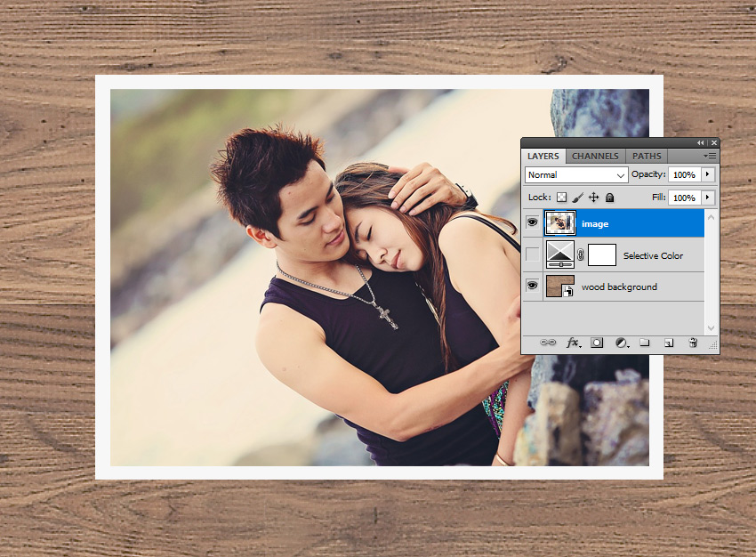
Task: Switch to the Paths tab
Action: tap(647, 157)
